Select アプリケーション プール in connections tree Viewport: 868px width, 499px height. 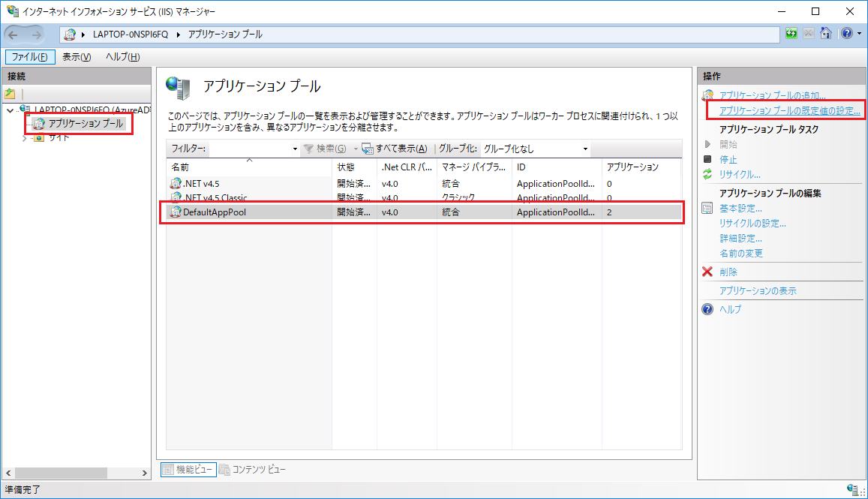pos(86,124)
